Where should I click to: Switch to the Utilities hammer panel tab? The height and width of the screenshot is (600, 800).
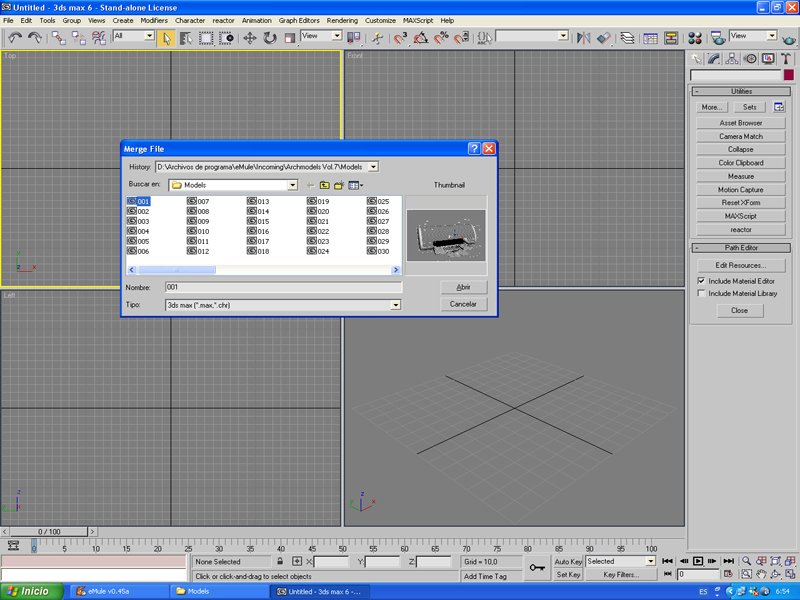[x=786, y=59]
